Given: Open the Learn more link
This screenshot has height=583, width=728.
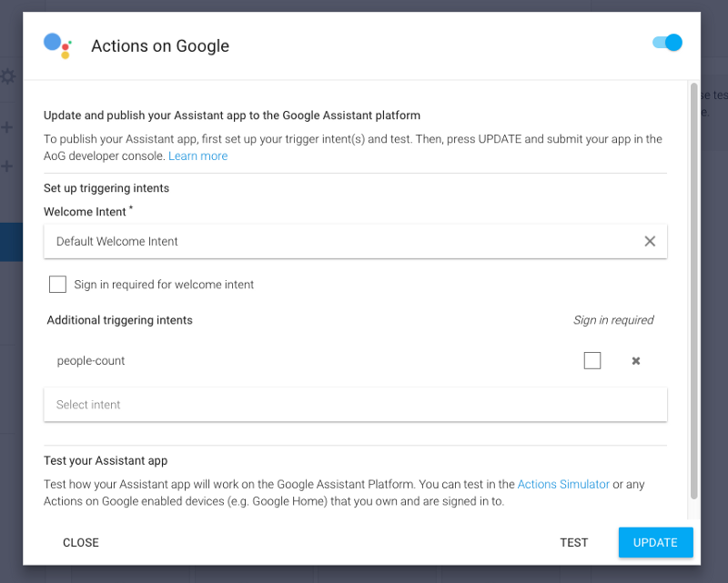Looking at the screenshot, I should click(x=197, y=156).
